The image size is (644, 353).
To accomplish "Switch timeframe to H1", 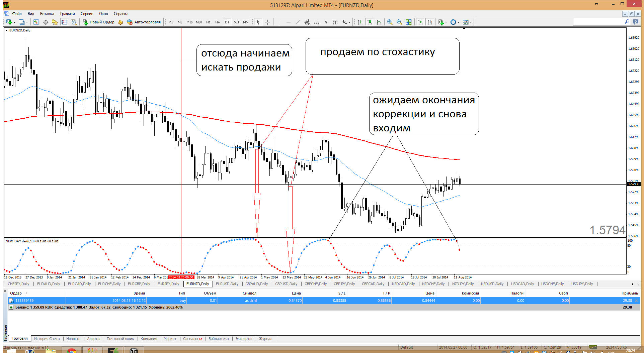I will click(x=208, y=22).
